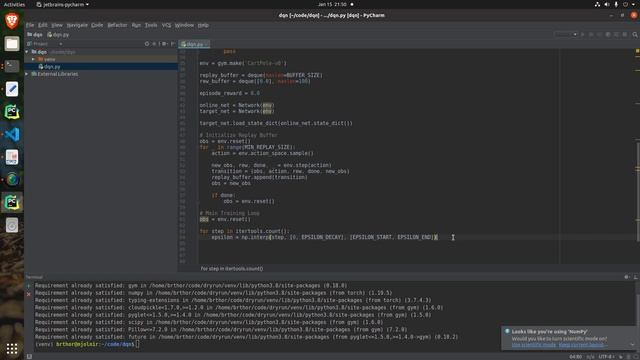The height and width of the screenshot is (360, 640).
Task: Open power menu in top bar
Action: point(625,4)
